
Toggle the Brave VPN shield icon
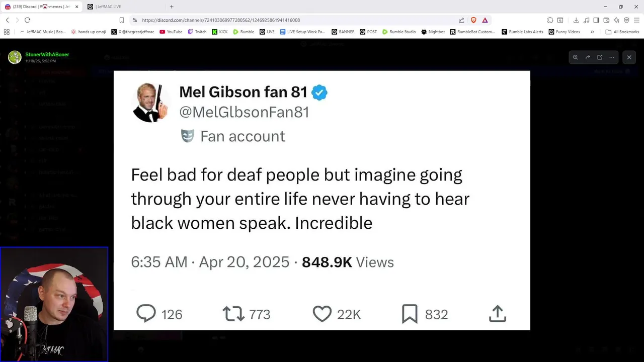pos(626,20)
